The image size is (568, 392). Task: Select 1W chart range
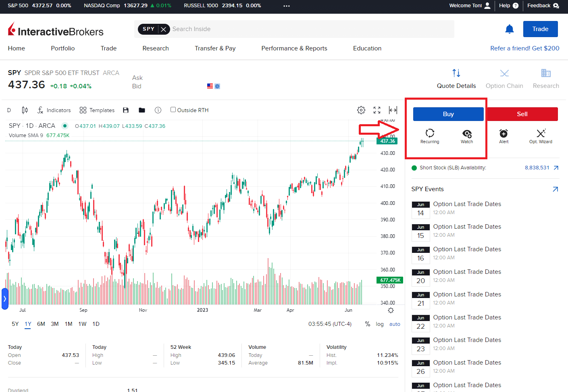point(82,324)
